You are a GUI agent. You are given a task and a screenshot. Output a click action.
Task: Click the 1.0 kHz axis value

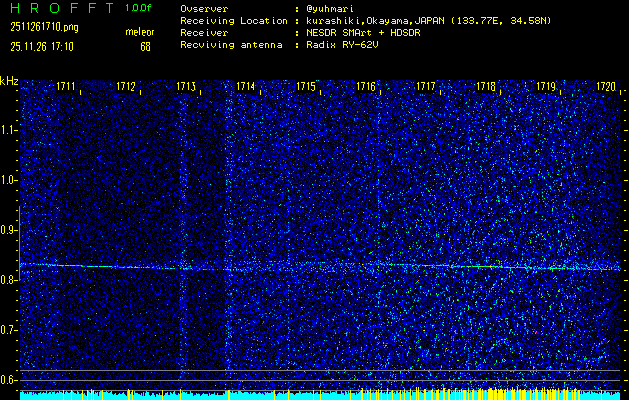tap(9, 180)
